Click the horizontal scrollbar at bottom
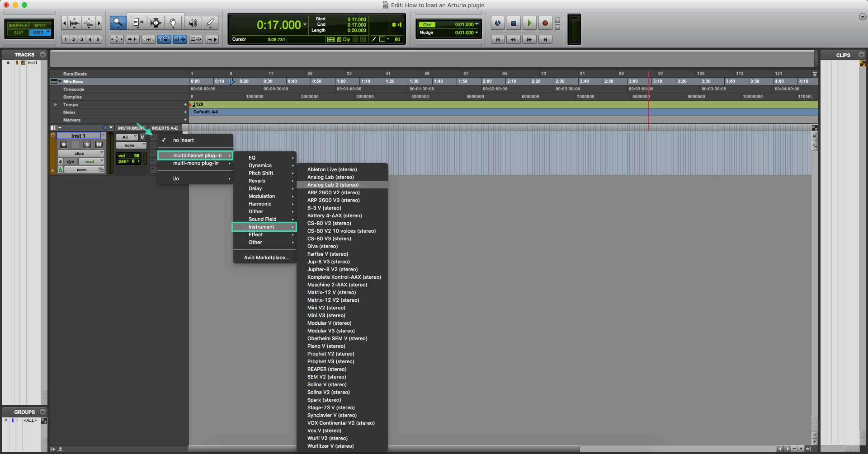This screenshot has width=868, height=454. [x=384, y=449]
